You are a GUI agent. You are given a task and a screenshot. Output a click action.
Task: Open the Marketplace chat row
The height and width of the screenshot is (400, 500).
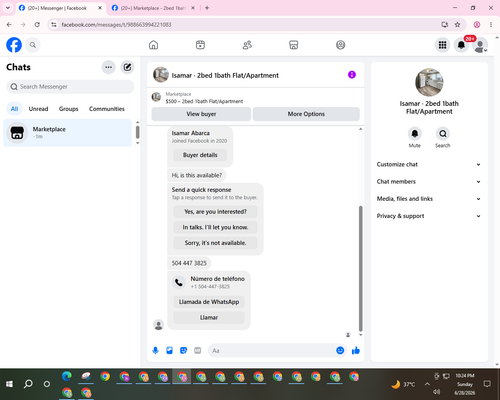click(67, 133)
